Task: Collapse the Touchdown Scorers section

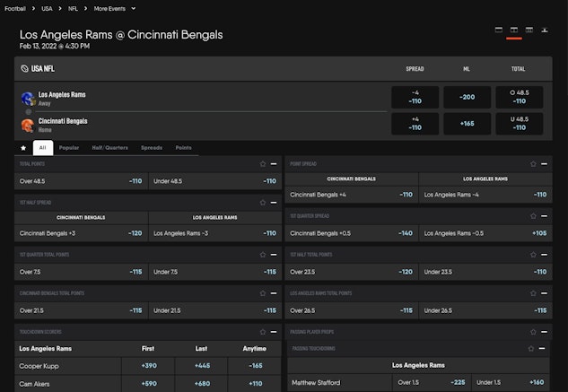Action: click(274, 332)
